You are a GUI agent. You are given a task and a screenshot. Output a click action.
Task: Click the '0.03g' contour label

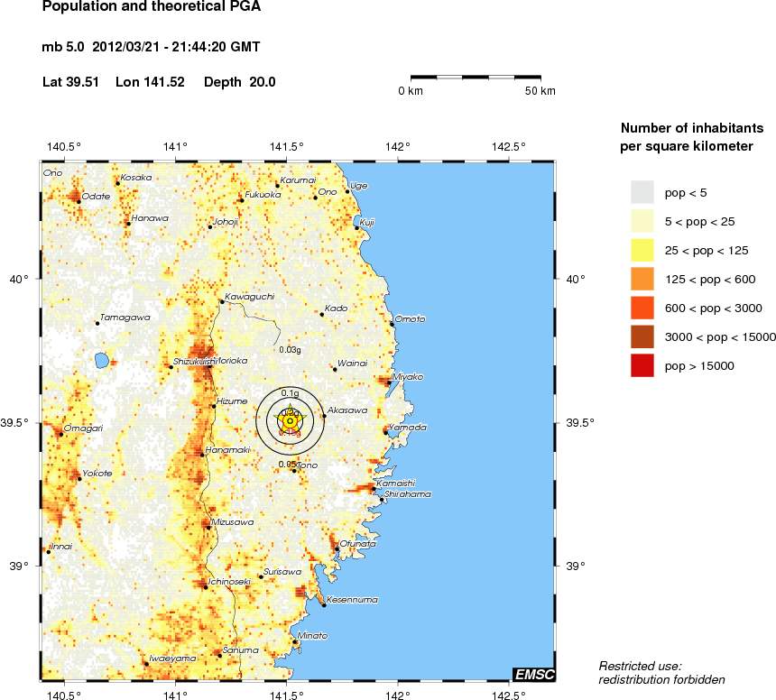point(290,350)
